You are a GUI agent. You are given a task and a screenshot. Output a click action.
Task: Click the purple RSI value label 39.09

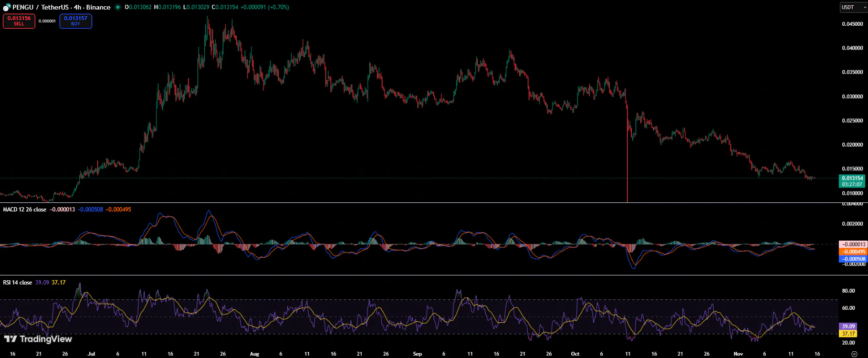coord(848,326)
